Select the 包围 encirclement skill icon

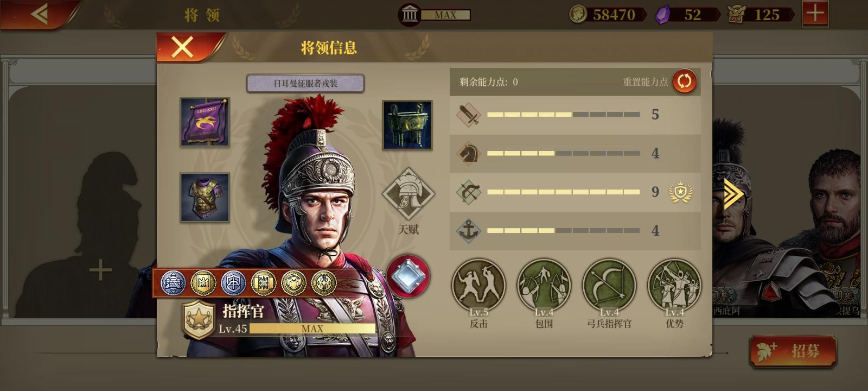pos(544,286)
